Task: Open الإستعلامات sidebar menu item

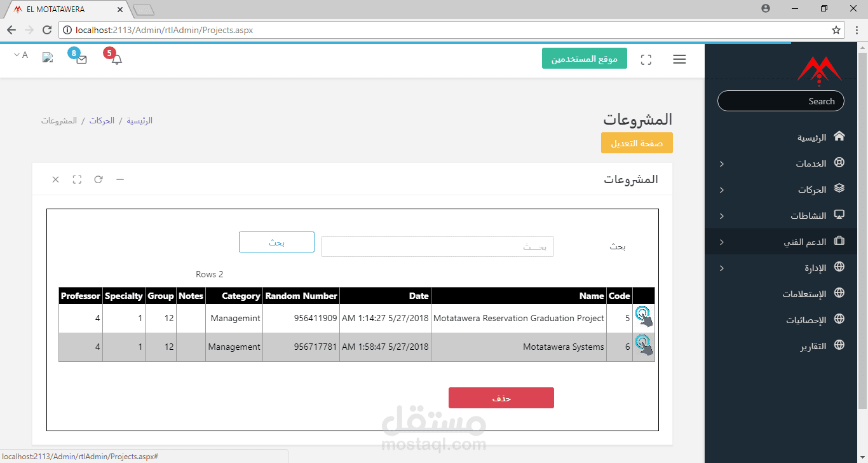Action: (x=781, y=294)
